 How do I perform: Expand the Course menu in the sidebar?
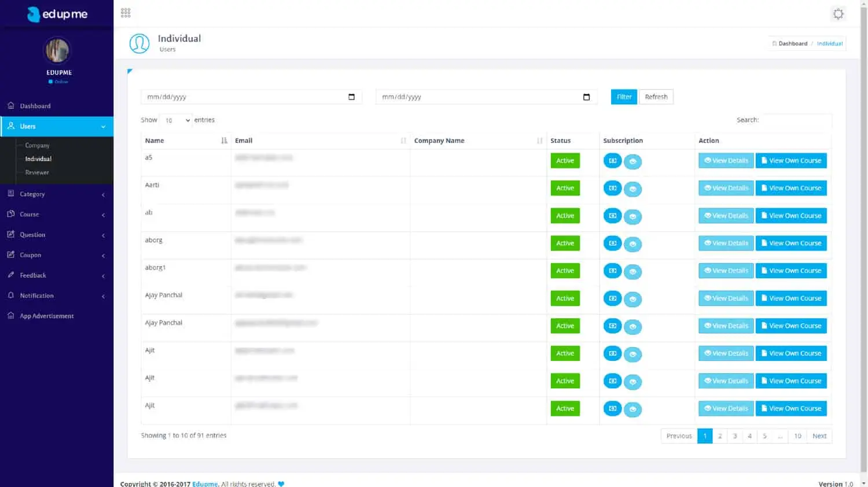click(x=29, y=214)
